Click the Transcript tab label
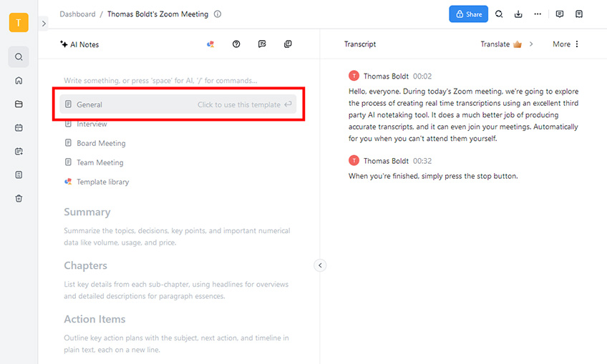 360,44
